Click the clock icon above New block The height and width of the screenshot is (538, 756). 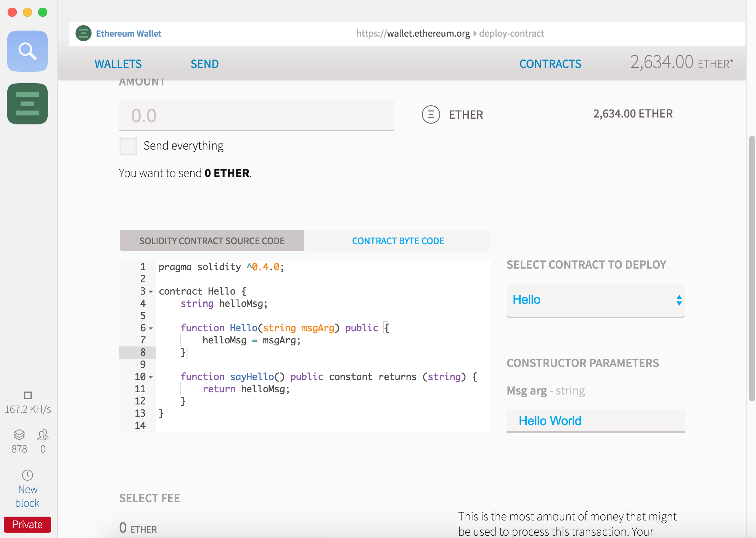coord(27,475)
